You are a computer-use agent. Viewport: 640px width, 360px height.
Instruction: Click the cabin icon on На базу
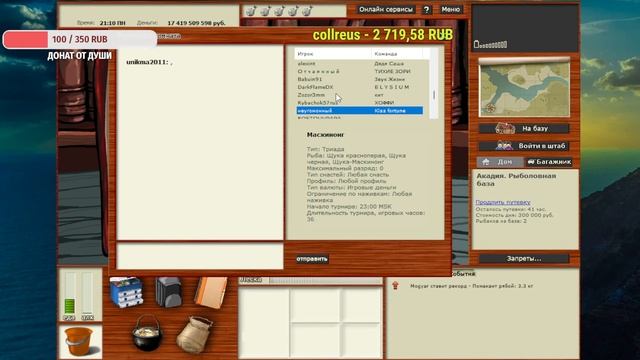(x=504, y=129)
